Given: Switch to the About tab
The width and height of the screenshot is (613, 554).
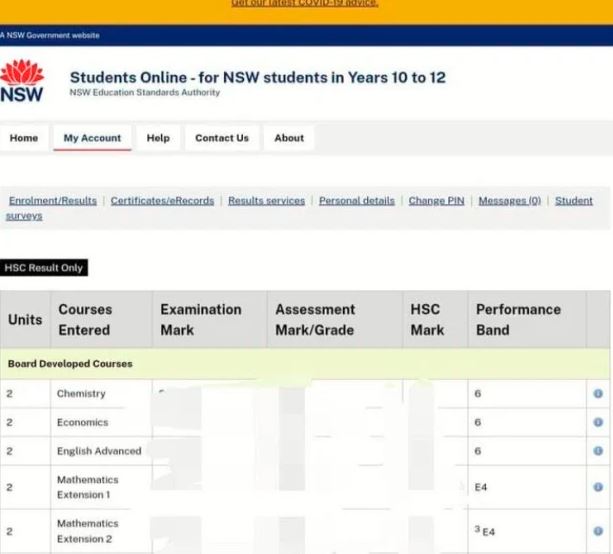Looking at the screenshot, I should coord(289,138).
